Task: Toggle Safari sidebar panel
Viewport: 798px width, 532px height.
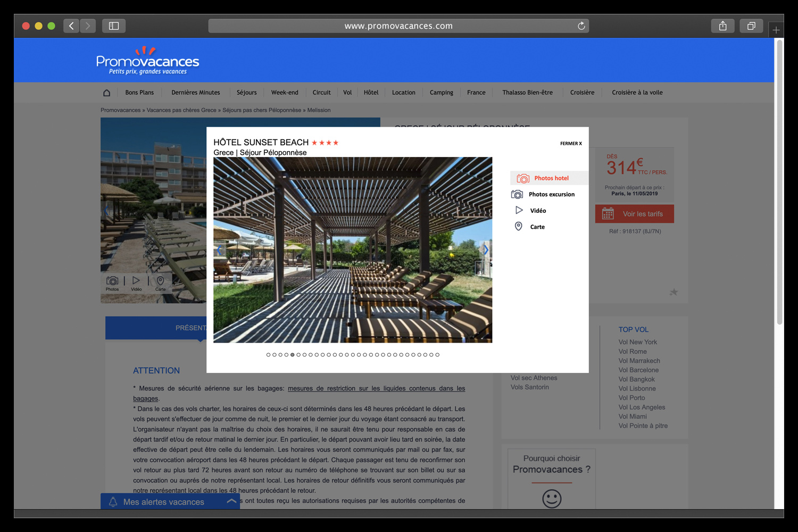Action: pos(114,26)
